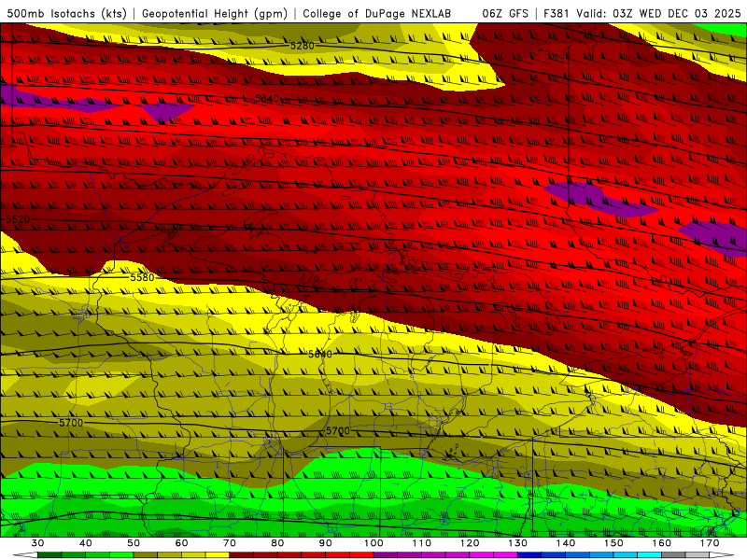Screen dimensions: 747x560
Task: Click the 170 value on the color scale
Action: 710,543
